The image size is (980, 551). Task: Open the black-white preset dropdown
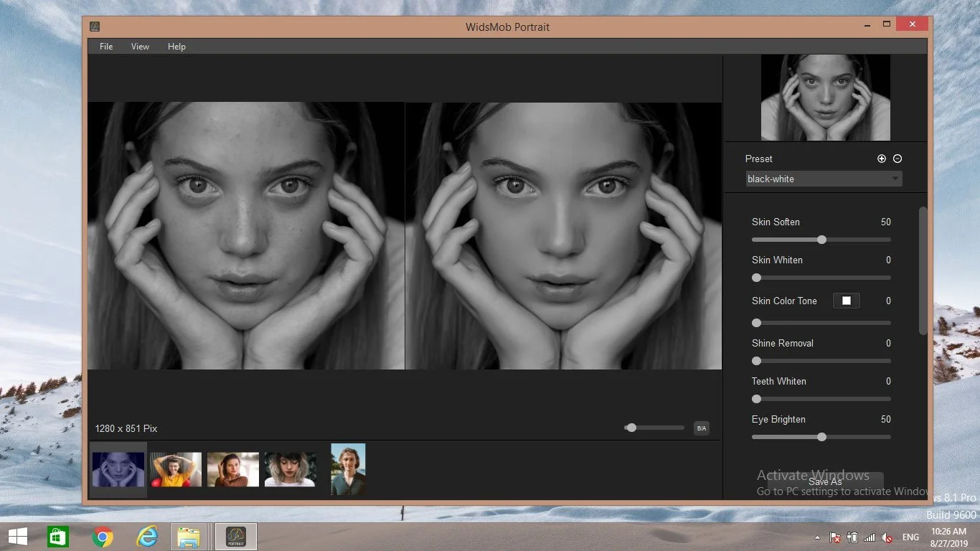pos(823,179)
